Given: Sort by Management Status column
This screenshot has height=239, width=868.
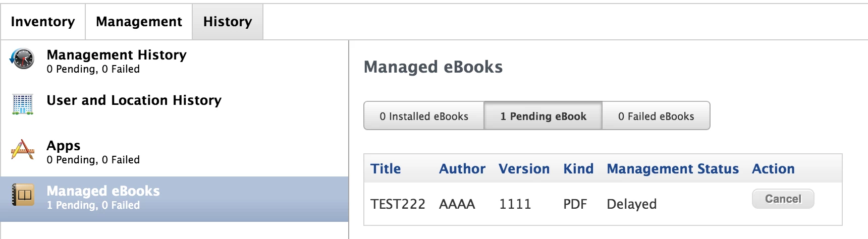Looking at the screenshot, I should point(673,169).
